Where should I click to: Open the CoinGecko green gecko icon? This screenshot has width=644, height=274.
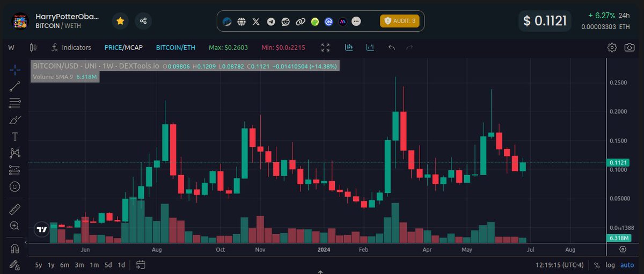coord(315,21)
